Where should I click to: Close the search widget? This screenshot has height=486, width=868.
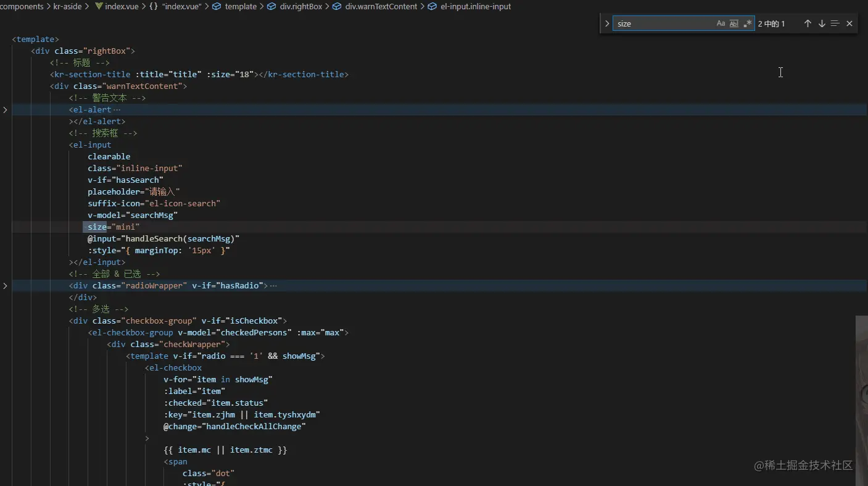[x=849, y=23]
